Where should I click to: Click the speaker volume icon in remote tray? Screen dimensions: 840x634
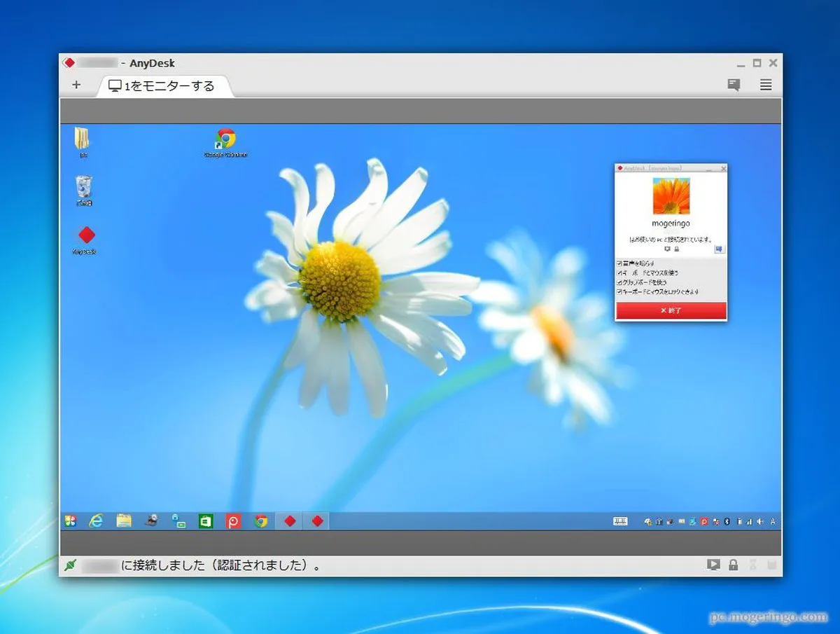click(x=761, y=521)
